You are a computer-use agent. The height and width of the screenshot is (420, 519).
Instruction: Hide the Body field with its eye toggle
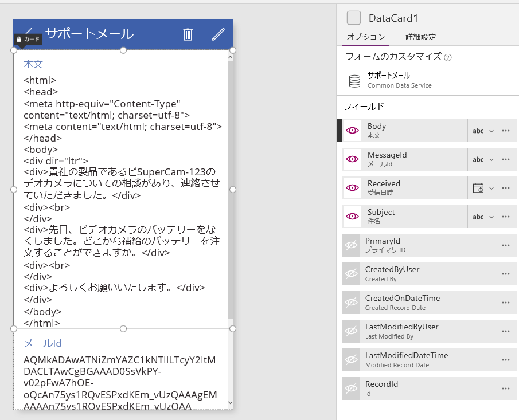tap(352, 130)
